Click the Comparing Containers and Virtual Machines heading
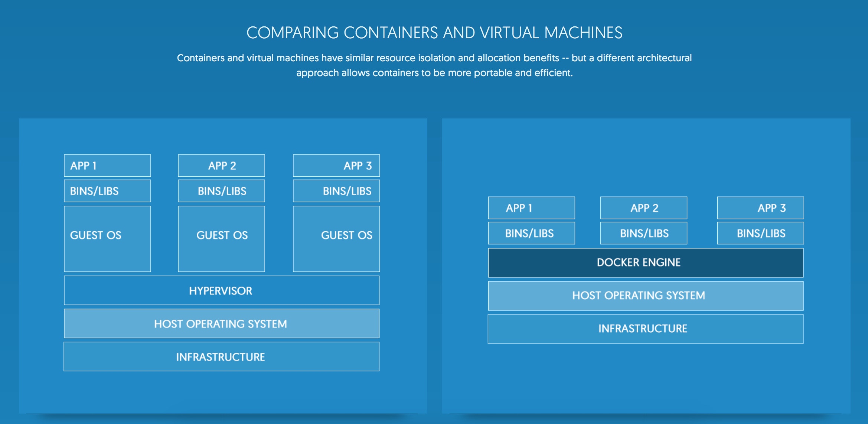The width and height of the screenshot is (868, 424). pyautogui.click(x=434, y=33)
